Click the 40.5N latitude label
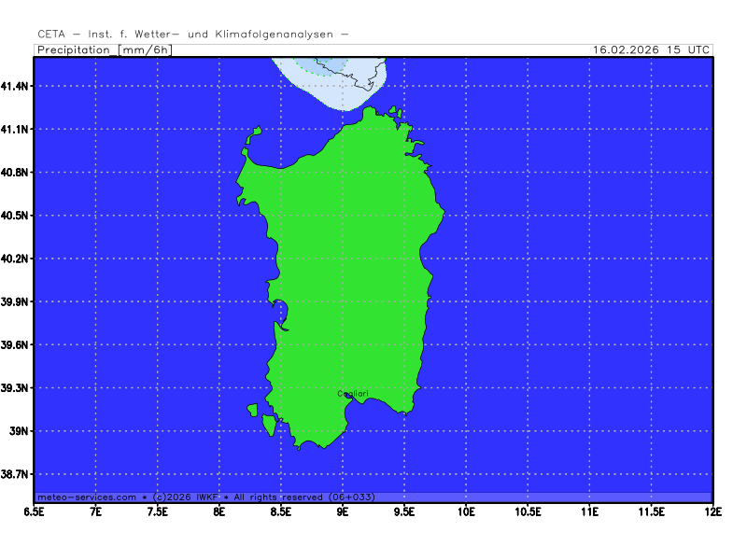 pyautogui.click(x=16, y=216)
